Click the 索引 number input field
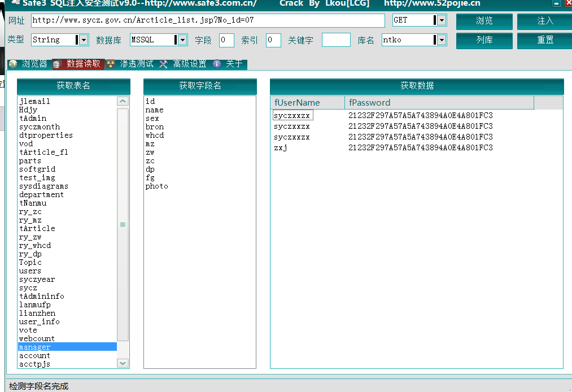Image resolution: width=572 pixels, height=392 pixels. 273,40
